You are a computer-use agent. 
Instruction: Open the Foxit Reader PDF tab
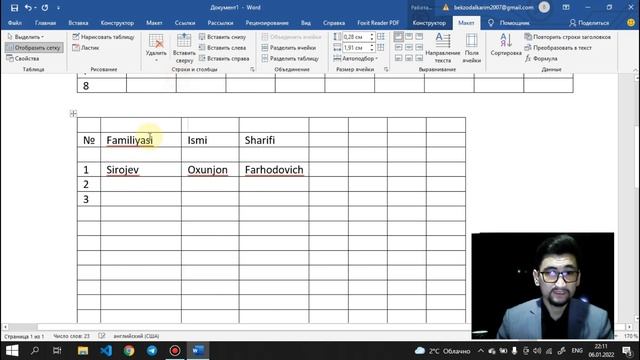(378, 23)
